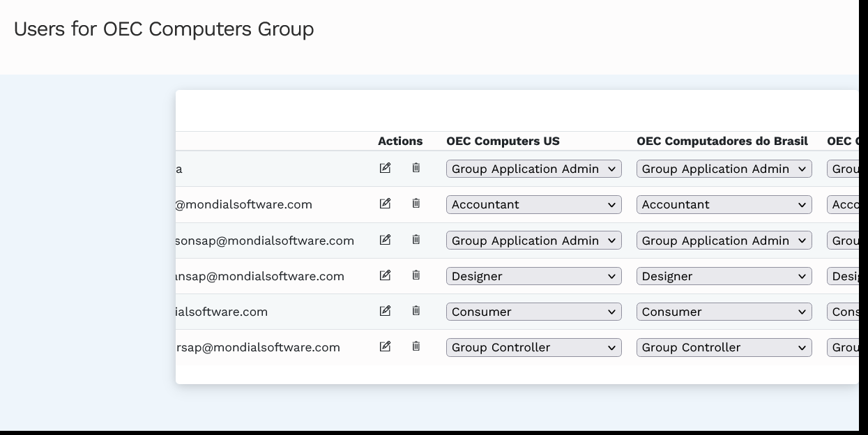
Task: Delete user sonsap@mondialsoftware.com
Action: pos(416,240)
